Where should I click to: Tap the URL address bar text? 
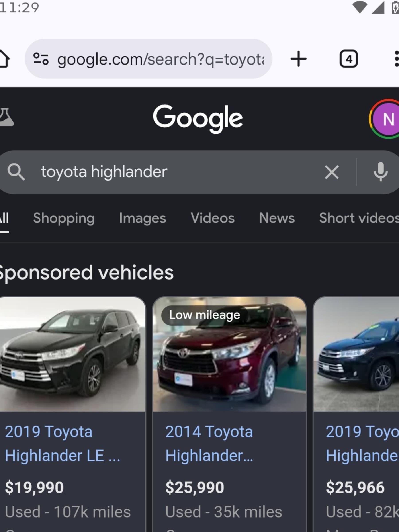point(161,59)
